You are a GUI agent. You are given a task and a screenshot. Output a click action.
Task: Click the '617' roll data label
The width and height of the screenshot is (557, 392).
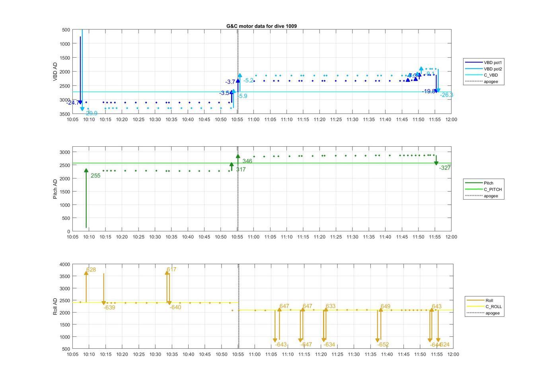pyautogui.click(x=171, y=270)
